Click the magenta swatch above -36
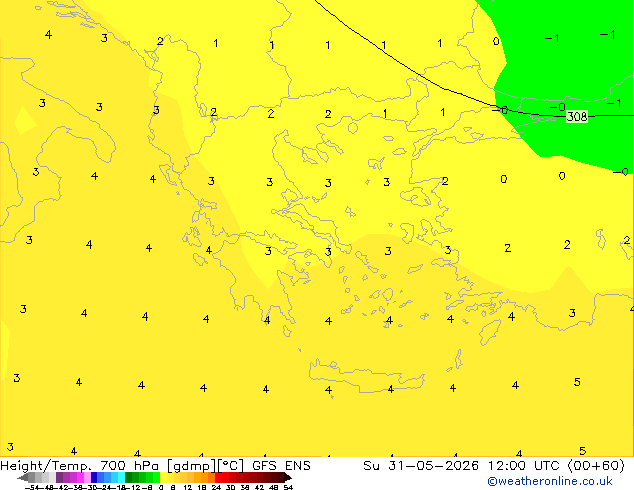 [80, 477]
